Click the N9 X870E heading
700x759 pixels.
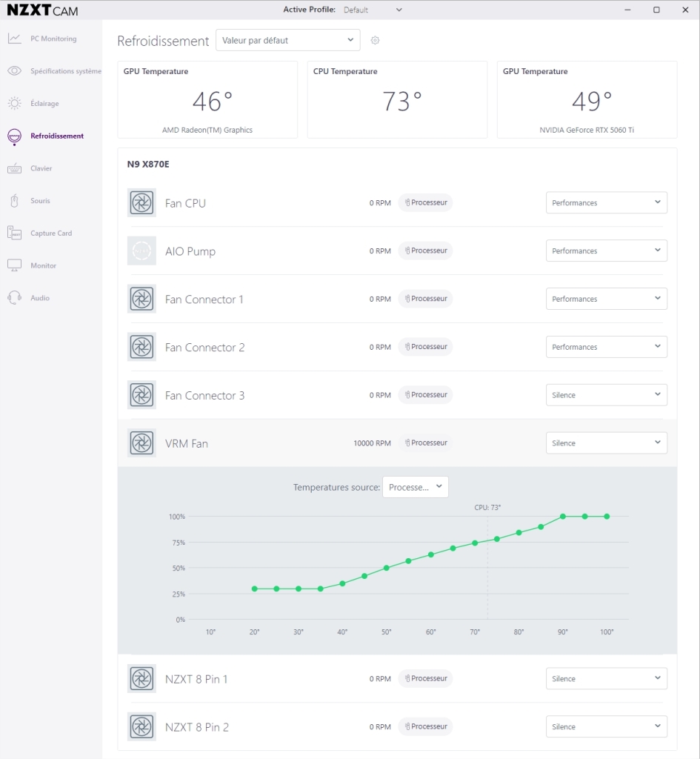tap(148, 164)
